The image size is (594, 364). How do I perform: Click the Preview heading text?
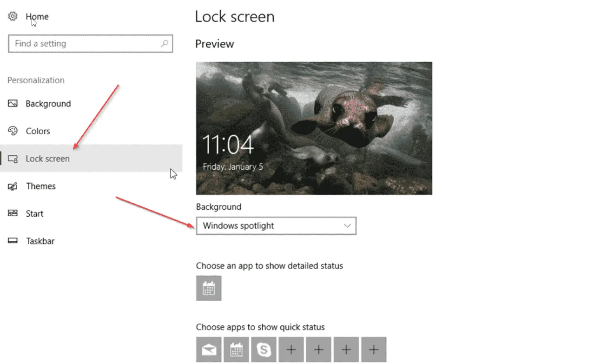pos(215,44)
